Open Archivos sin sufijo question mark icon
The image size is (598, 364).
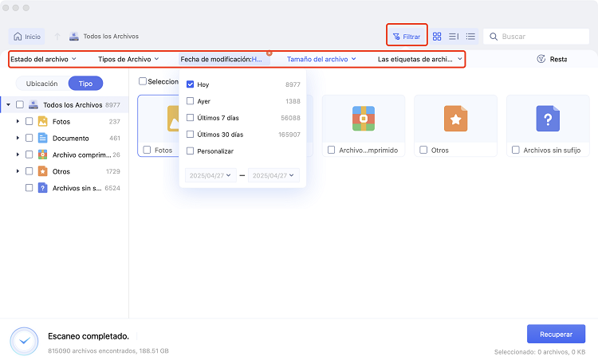548,119
